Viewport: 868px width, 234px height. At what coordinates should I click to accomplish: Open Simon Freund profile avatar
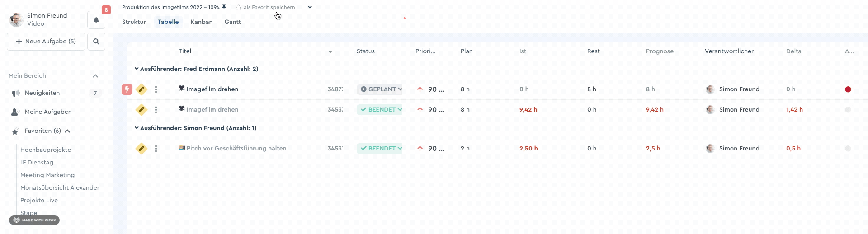(16, 19)
